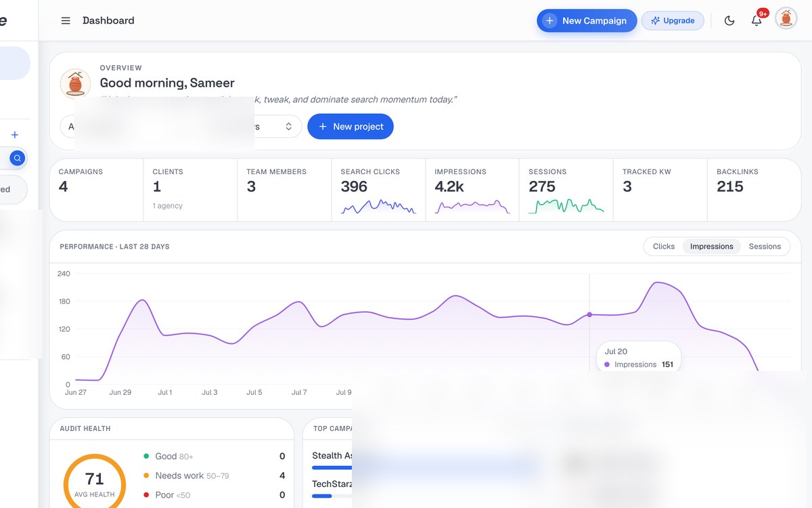Viewport: 812px width, 508px height.
Task: Click the Search Clicks sparkline card
Action: [379, 190]
